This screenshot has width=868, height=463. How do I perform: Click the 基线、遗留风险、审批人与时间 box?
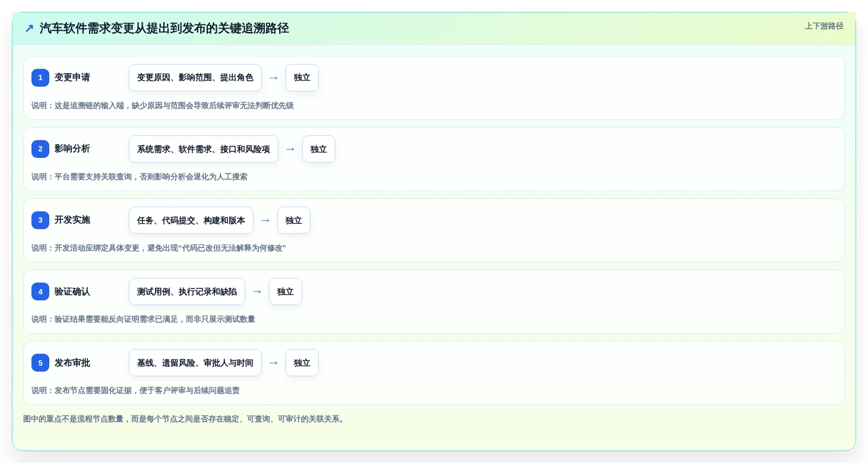tap(195, 363)
